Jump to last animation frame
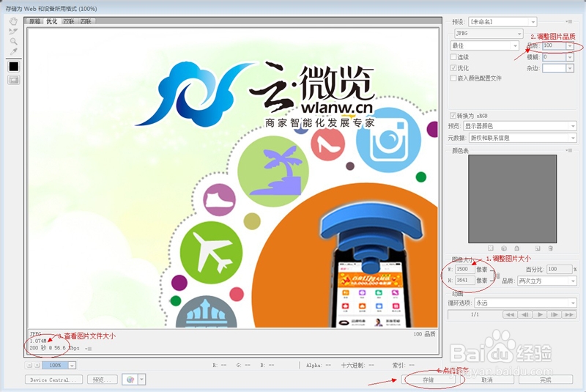Screen dimensions: 586x392 pos(569,314)
